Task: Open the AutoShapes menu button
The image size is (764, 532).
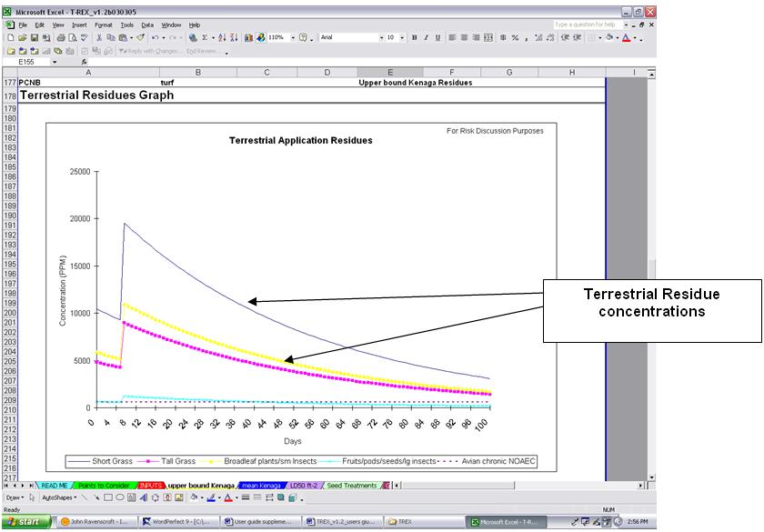Action: coord(59,497)
